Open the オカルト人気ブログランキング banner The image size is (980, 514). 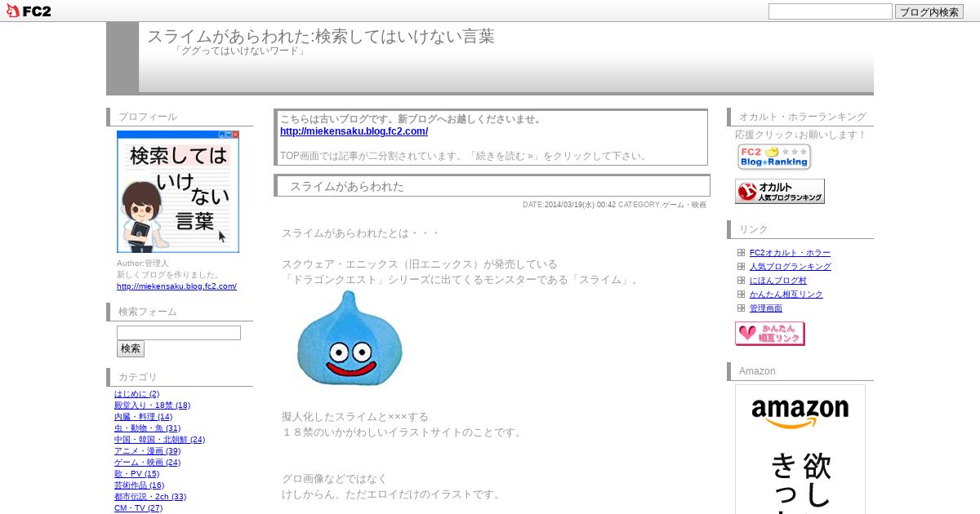pos(780,191)
